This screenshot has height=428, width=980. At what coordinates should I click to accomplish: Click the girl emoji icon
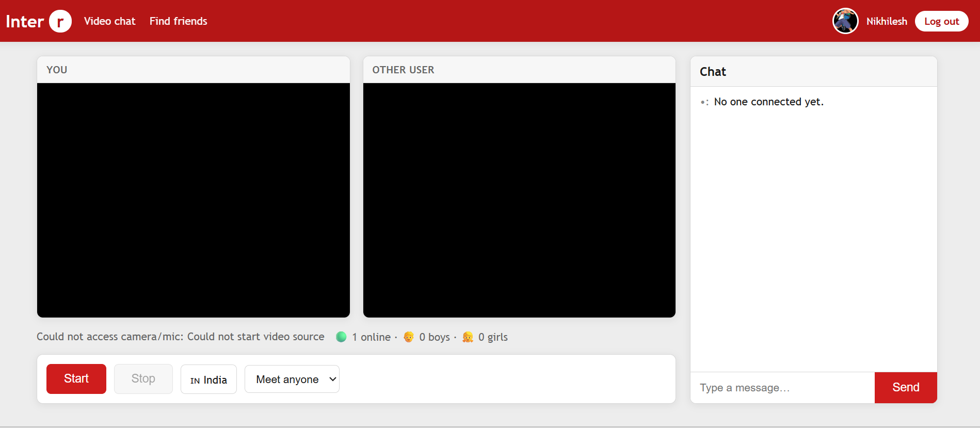[x=468, y=337]
